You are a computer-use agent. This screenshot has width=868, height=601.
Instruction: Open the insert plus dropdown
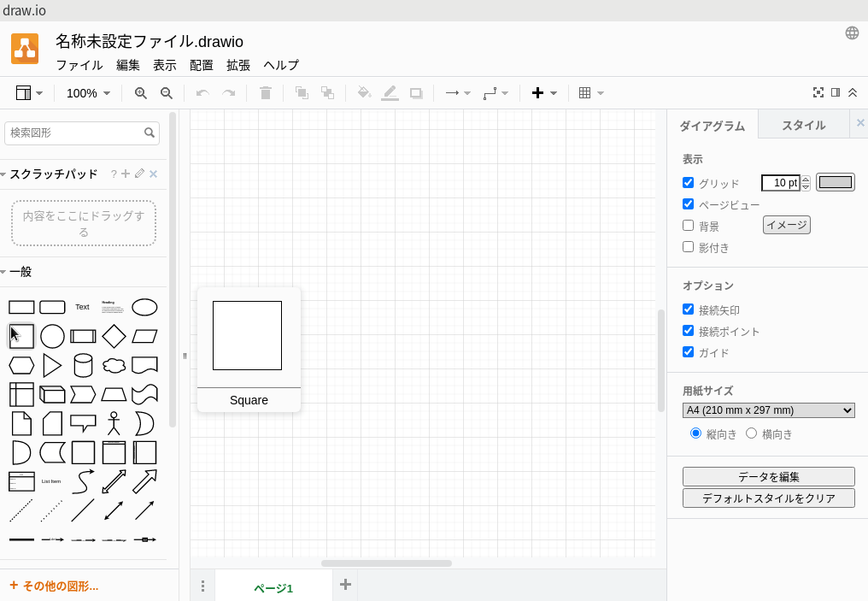tap(544, 93)
